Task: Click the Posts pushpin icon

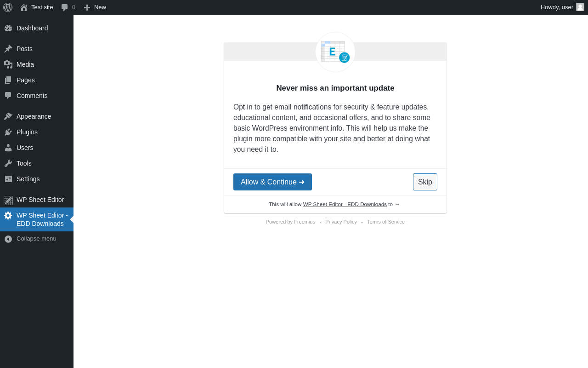Action: (x=8, y=49)
